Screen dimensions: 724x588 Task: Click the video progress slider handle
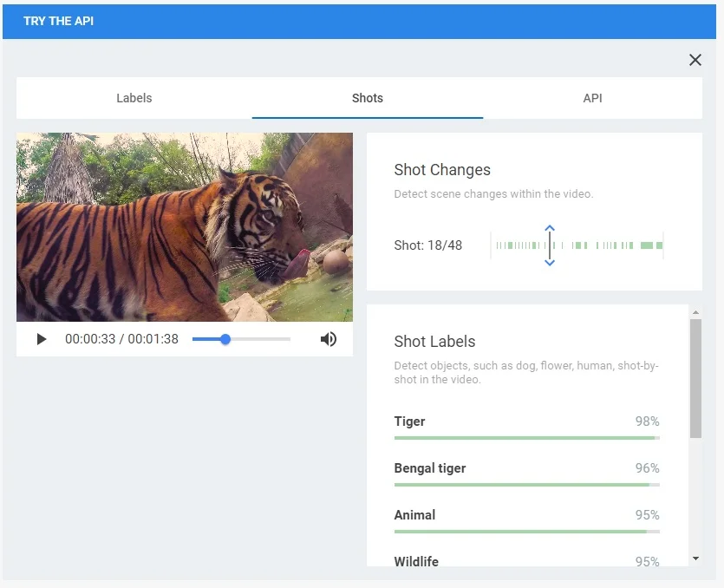225,339
